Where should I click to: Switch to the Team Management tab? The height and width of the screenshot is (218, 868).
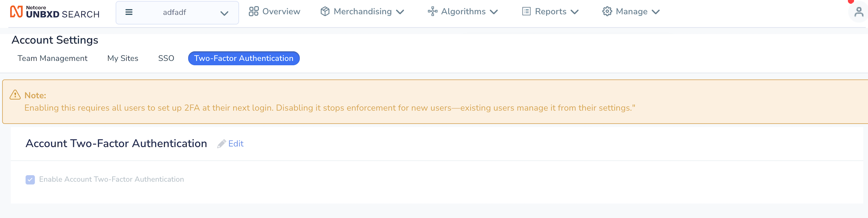point(53,59)
